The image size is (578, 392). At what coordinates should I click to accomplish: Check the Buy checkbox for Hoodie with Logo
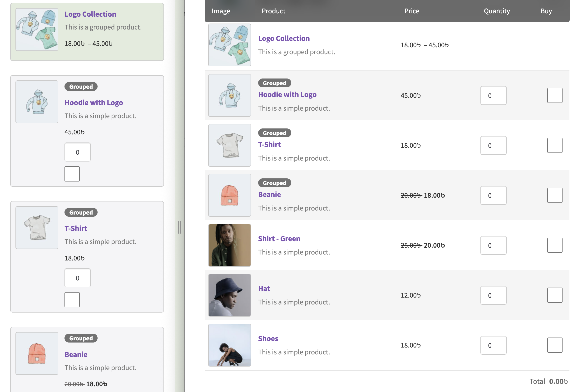[555, 95]
